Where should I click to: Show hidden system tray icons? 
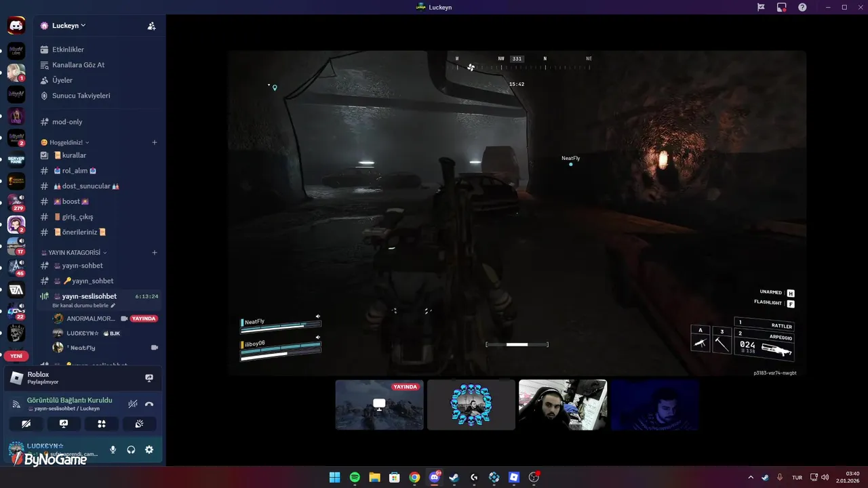[750, 477]
